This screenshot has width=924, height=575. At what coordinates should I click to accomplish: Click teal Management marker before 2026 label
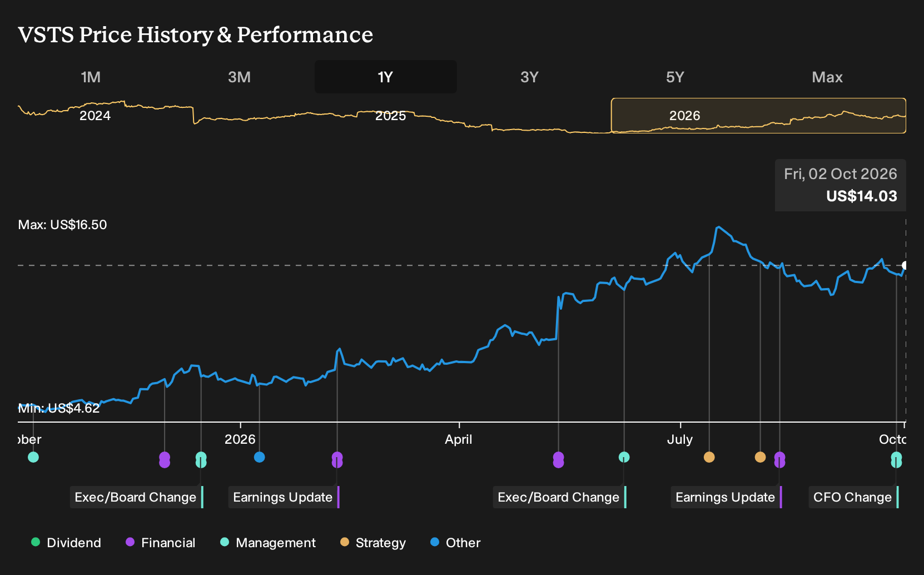click(201, 460)
